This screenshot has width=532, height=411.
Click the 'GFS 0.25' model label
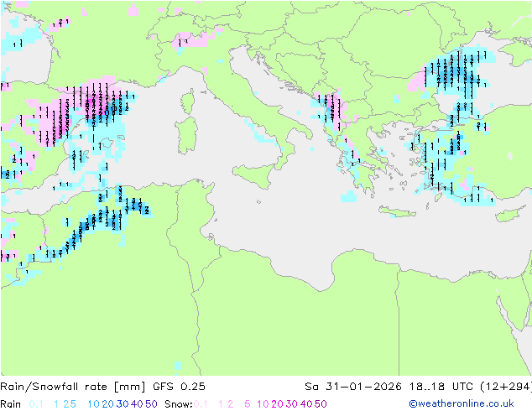click(179, 387)
